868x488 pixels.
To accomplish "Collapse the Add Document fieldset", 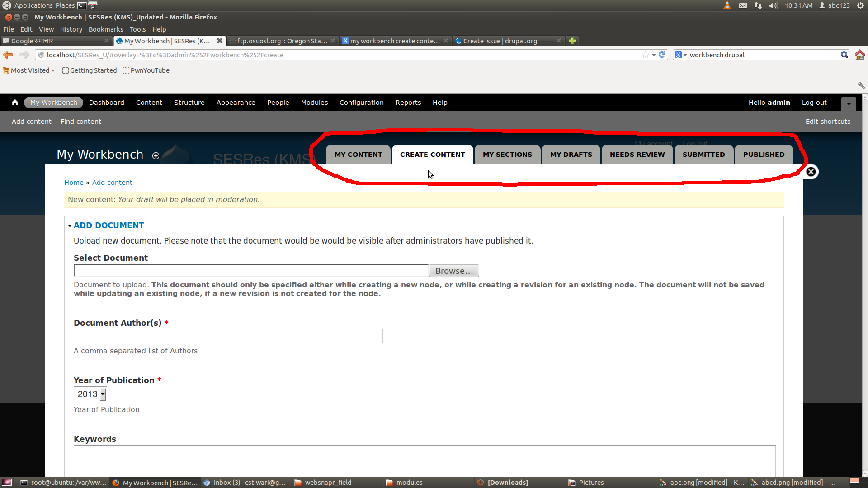I will (108, 225).
